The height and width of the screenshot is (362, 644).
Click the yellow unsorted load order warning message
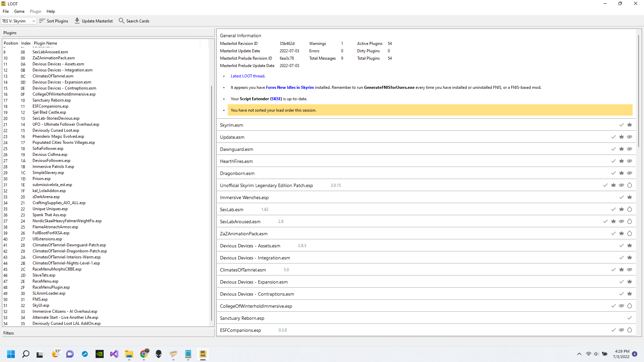[430, 110]
